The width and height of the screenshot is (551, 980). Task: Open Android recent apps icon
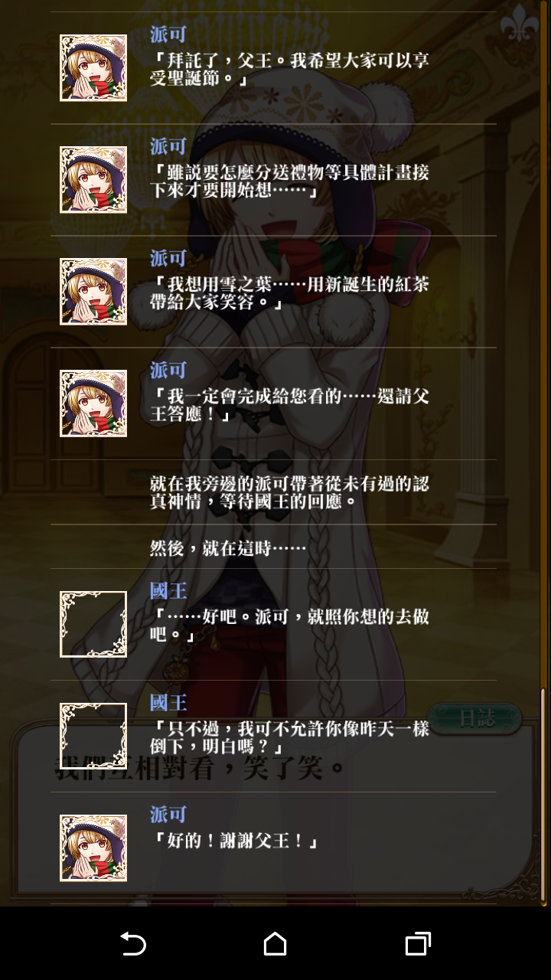click(418, 944)
